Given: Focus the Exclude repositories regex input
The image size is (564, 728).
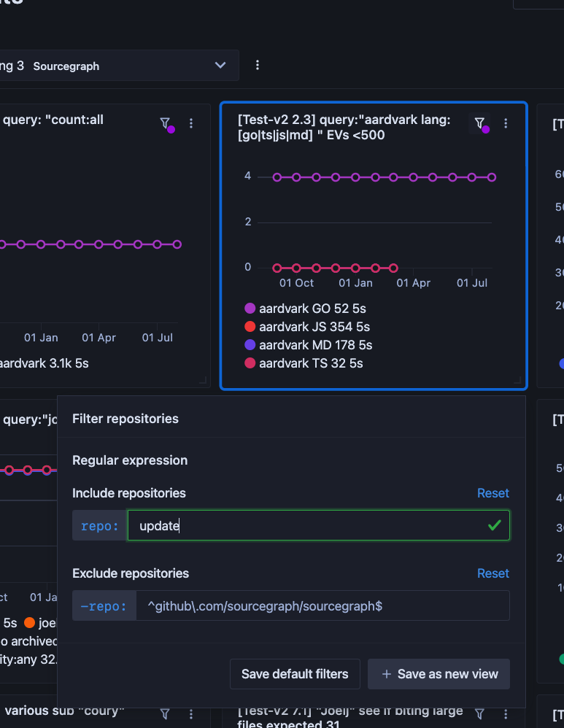Looking at the screenshot, I should click(x=323, y=606).
